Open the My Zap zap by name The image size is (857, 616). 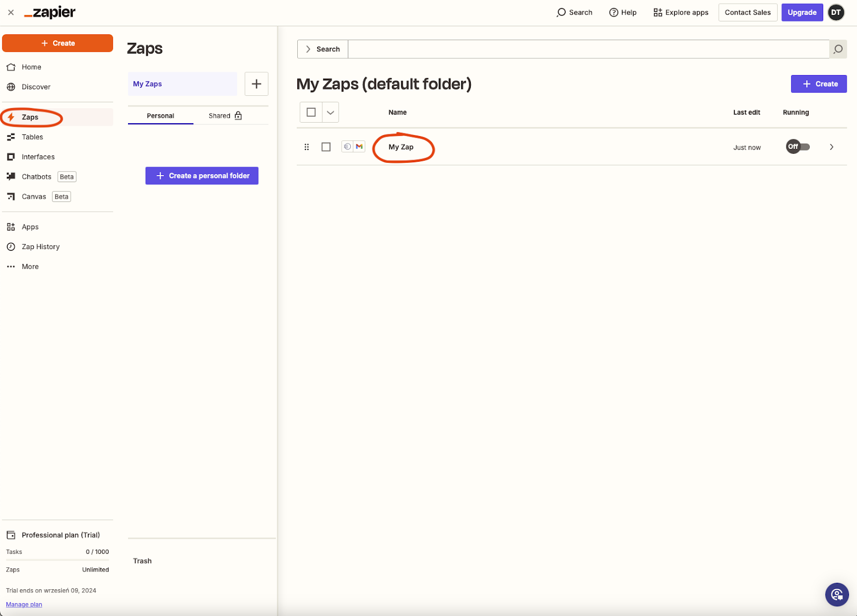401,147
